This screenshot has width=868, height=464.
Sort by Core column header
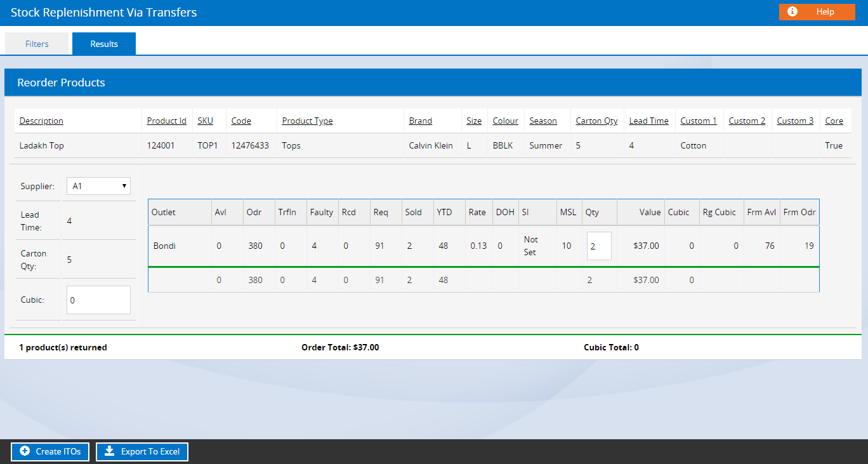tap(834, 121)
